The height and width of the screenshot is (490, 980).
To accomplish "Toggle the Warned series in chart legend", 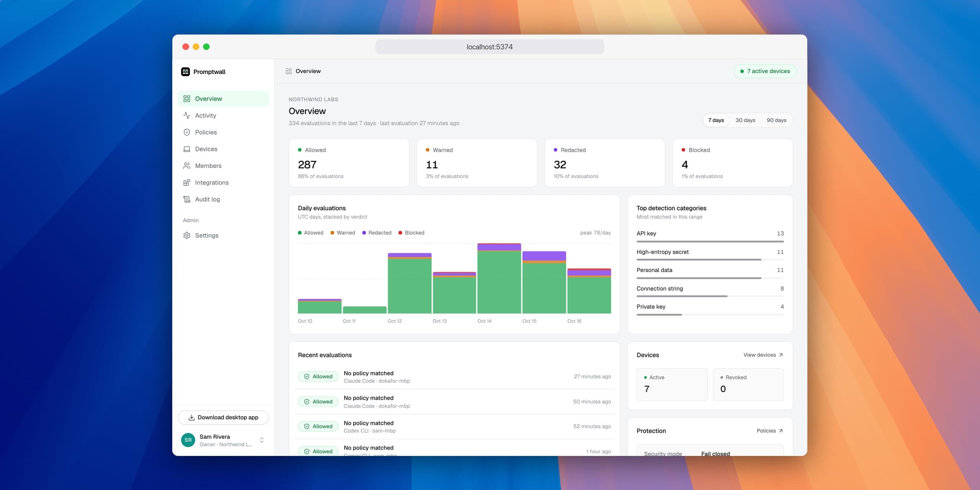I will (x=343, y=233).
